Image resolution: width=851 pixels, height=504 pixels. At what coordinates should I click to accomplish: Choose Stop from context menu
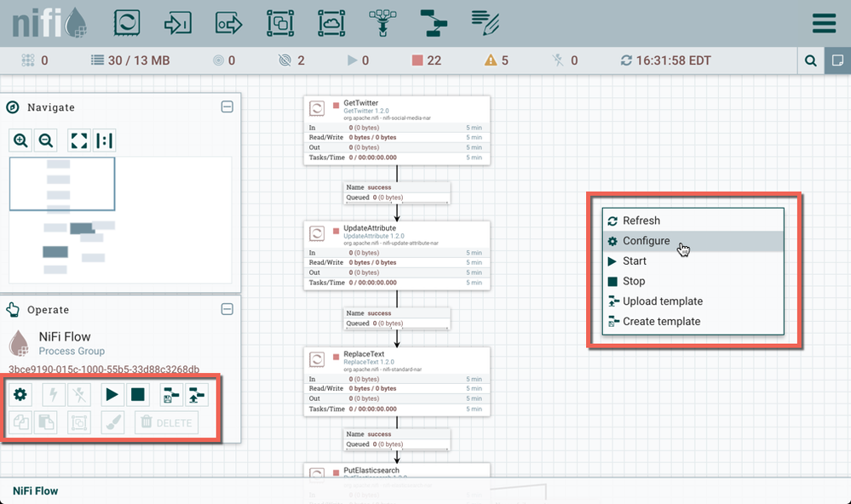point(693,281)
